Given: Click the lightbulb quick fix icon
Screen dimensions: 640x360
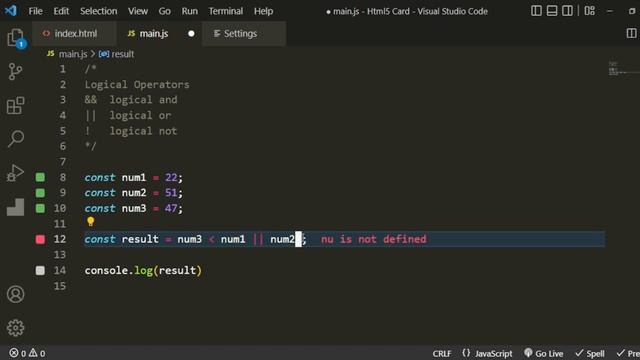Looking at the screenshot, I should pyautogui.click(x=91, y=222).
